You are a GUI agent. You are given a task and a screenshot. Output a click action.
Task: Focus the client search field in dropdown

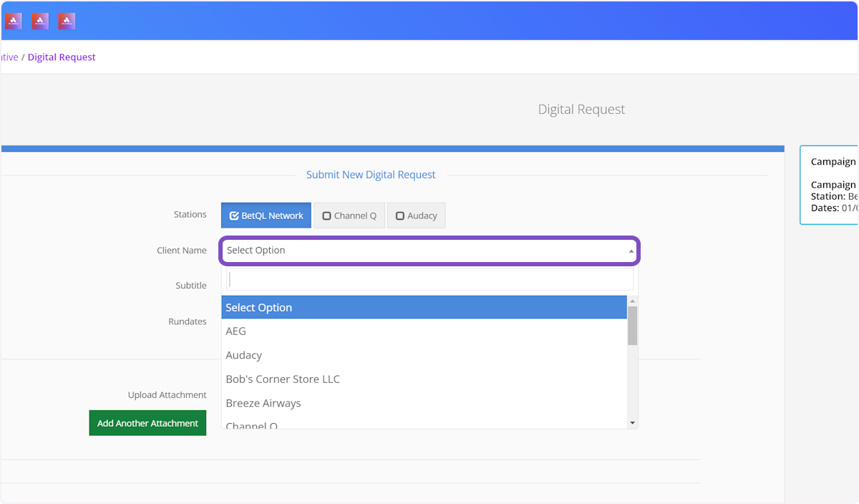point(429,279)
